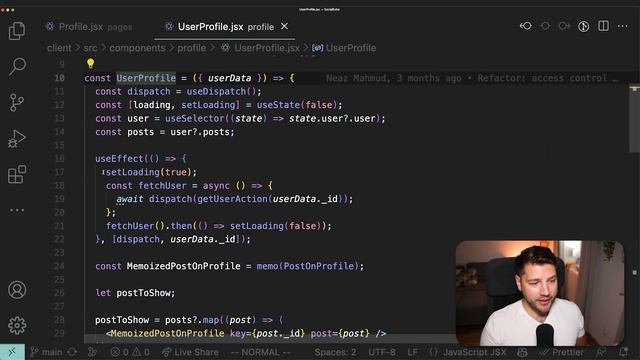Image resolution: width=640 pixels, height=360 pixels.
Task: Expand the components breadcrumb
Action: 137,48
